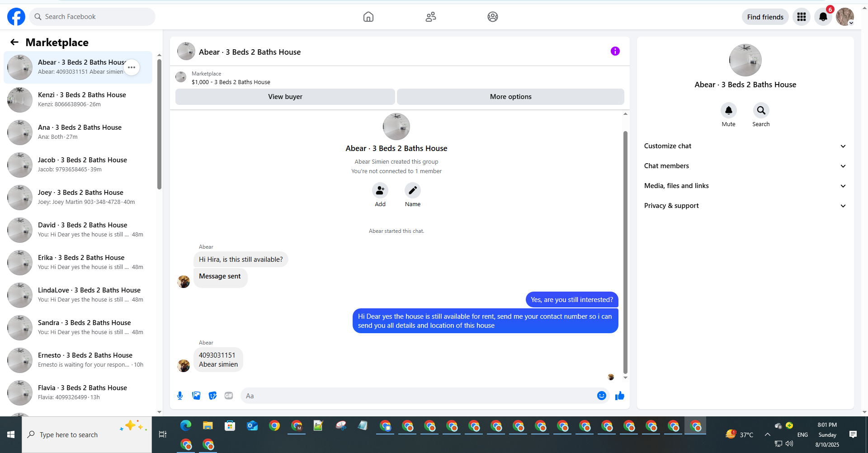This screenshot has width=868, height=453.
Task: Open the emoji picker in message box
Action: 601,396
